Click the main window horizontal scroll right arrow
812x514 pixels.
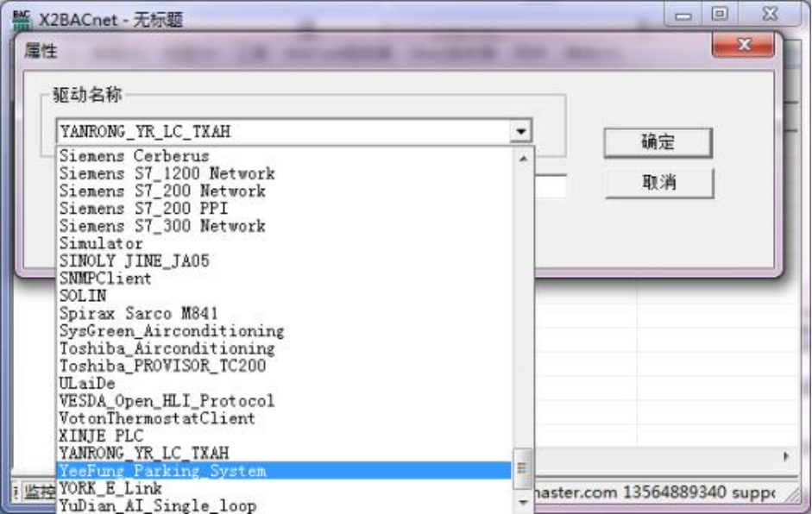pyautogui.click(x=786, y=456)
